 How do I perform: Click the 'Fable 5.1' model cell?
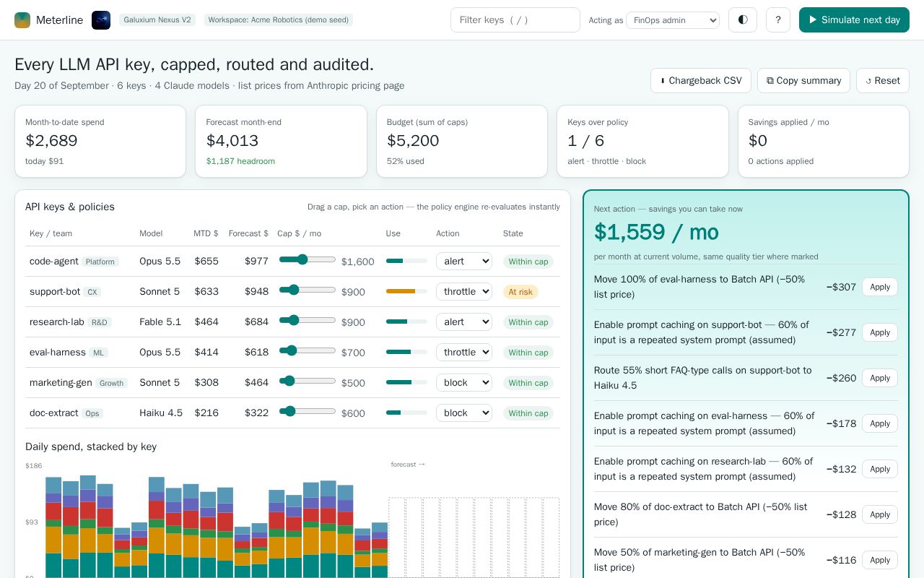[160, 322]
